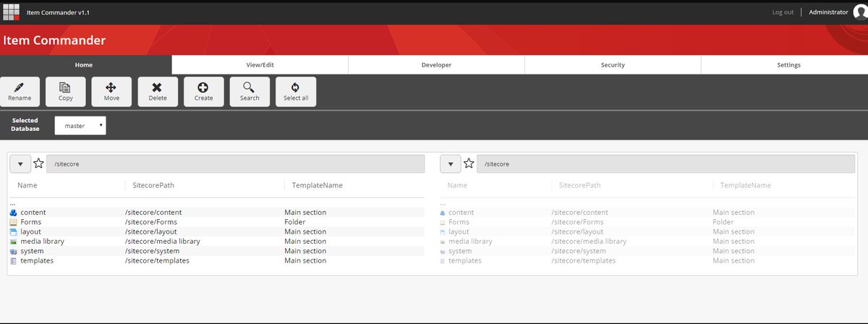
Task: Click the Create plus button
Action: point(204,92)
